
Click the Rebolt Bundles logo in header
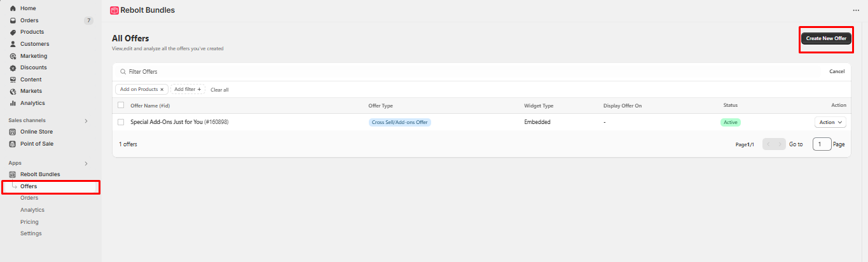pos(114,10)
